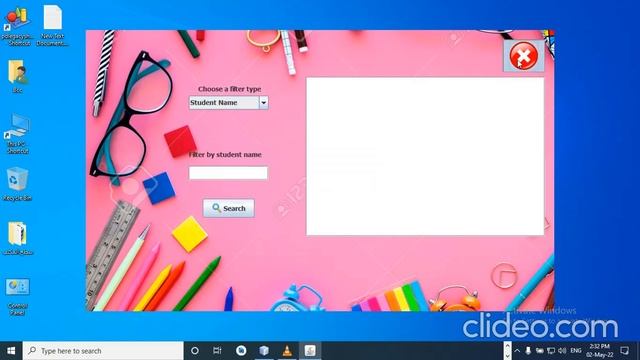Select the This PC Shortcut icon
Screen dimensions: 640x360
click(17, 133)
